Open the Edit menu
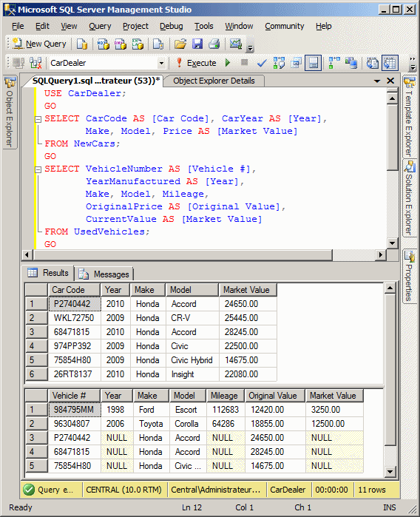This screenshot has height=517, width=420. click(42, 26)
